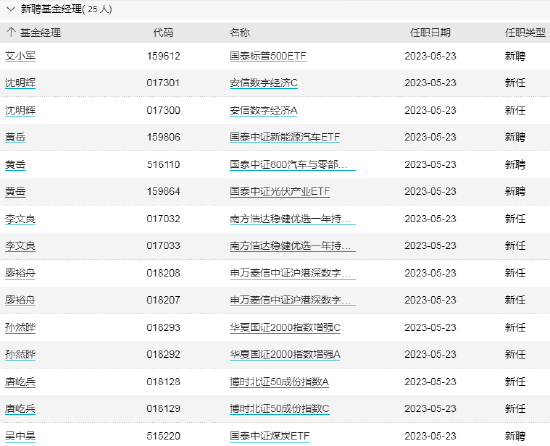550x446 pixels.
Task: Open fund 华夏国证2000指数增强A link
Action: point(285,354)
